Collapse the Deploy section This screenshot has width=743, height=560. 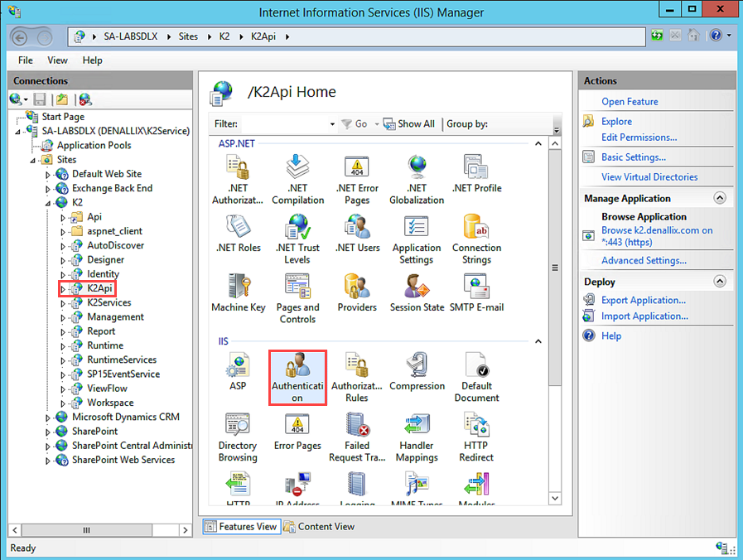[x=720, y=282]
